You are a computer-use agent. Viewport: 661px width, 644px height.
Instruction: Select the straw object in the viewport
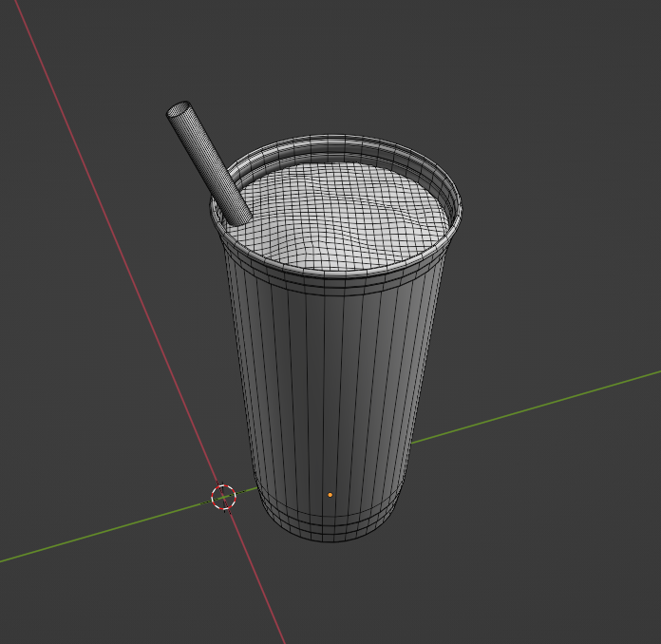point(209,163)
